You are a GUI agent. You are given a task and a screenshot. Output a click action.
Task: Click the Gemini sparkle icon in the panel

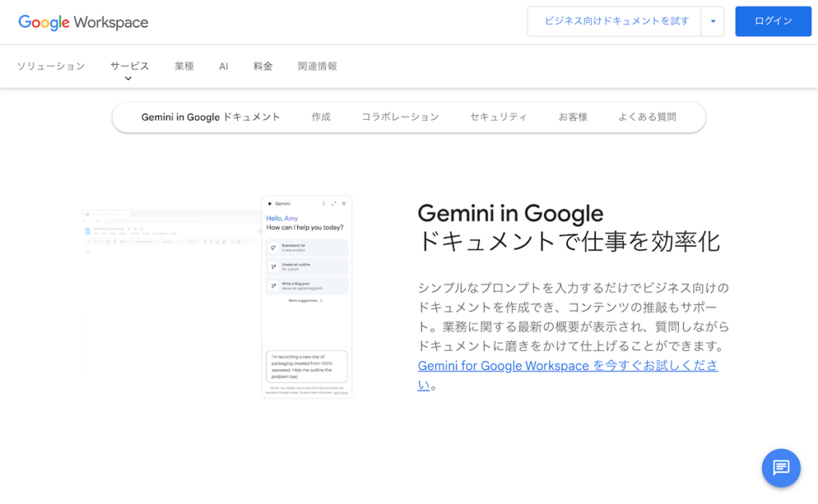pos(270,204)
